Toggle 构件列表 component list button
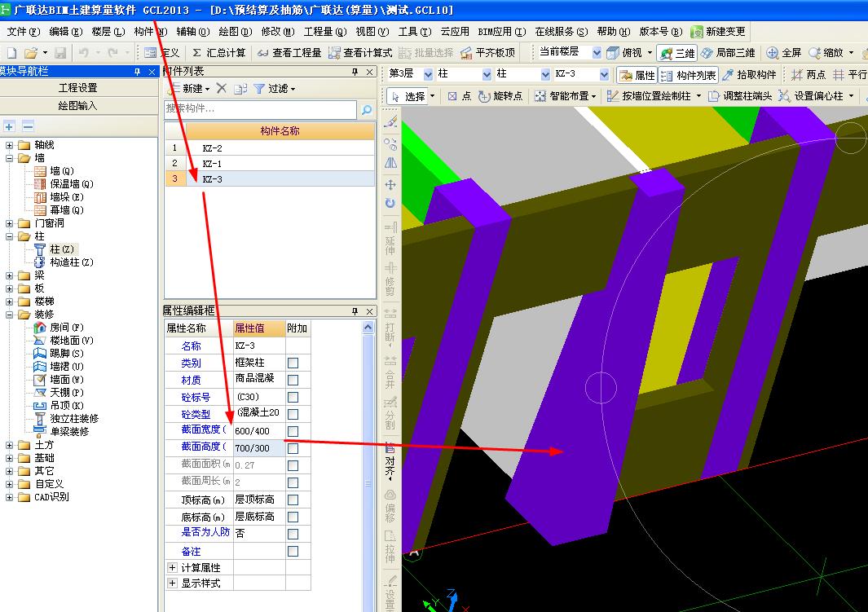The image size is (868, 612). pos(689,75)
